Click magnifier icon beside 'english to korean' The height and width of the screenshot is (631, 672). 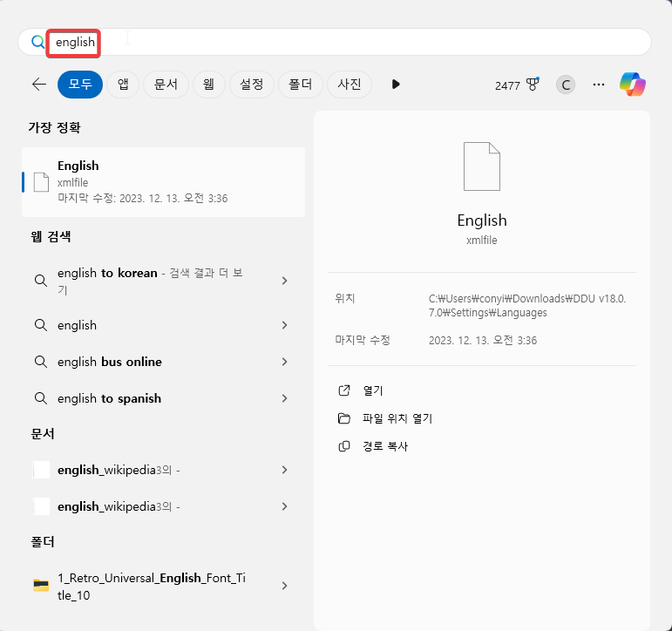[x=41, y=281]
